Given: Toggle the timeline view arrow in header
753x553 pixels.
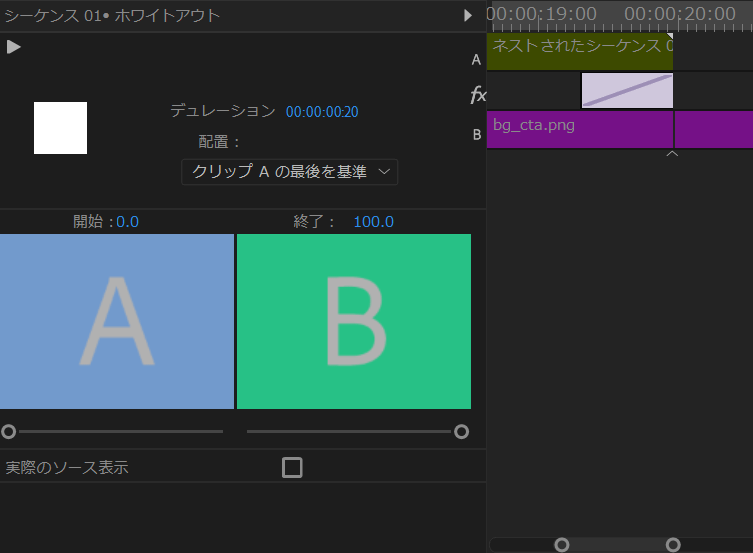Looking at the screenshot, I should (x=468, y=16).
